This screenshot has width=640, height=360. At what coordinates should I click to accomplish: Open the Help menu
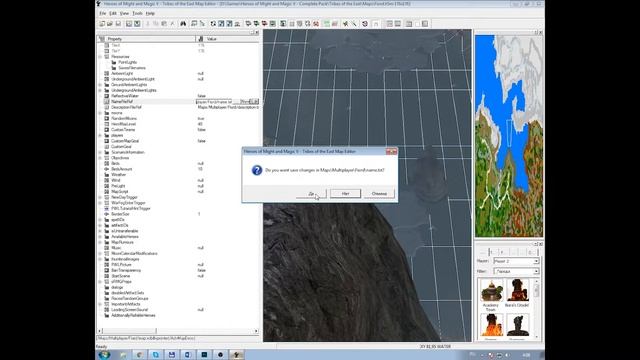150,13
